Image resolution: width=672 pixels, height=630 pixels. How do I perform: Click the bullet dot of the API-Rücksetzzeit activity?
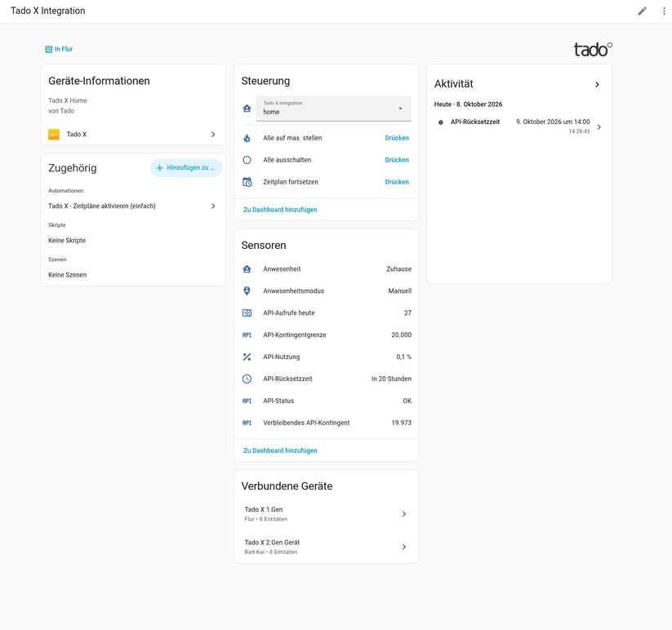pos(441,122)
